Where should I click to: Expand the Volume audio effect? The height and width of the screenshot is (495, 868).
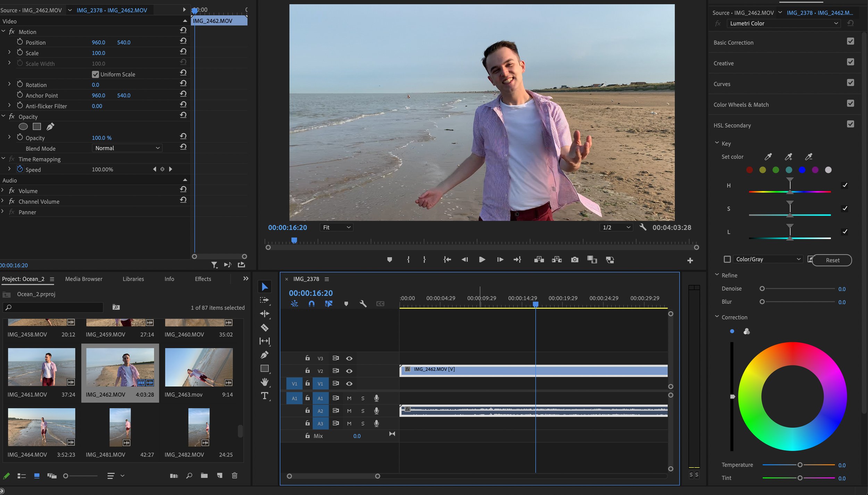pyautogui.click(x=3, y=190)
